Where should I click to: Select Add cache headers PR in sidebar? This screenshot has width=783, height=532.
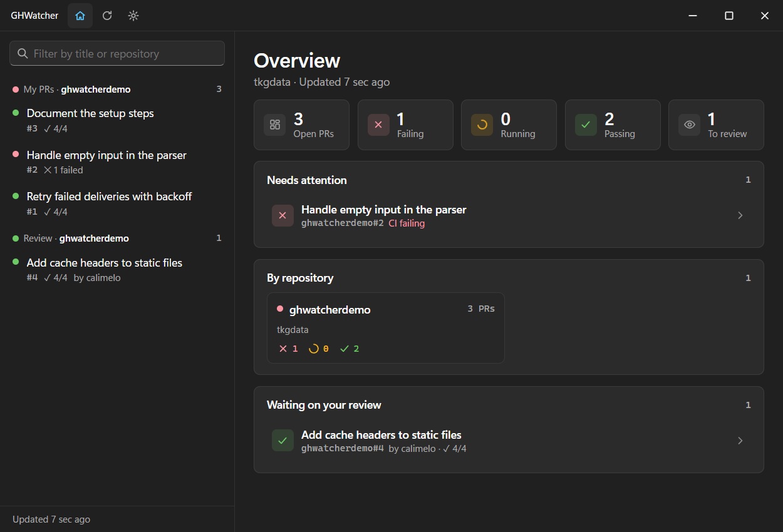117,270
